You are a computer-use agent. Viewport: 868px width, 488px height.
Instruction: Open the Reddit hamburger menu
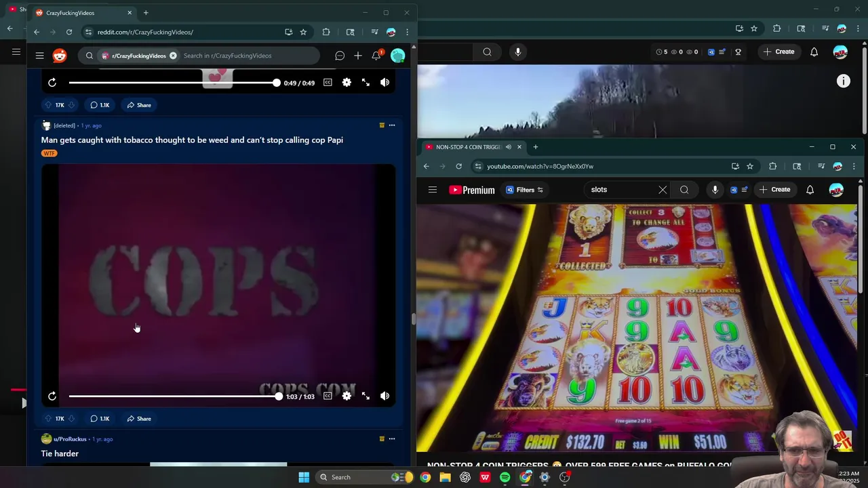click(x=39, y=56)
